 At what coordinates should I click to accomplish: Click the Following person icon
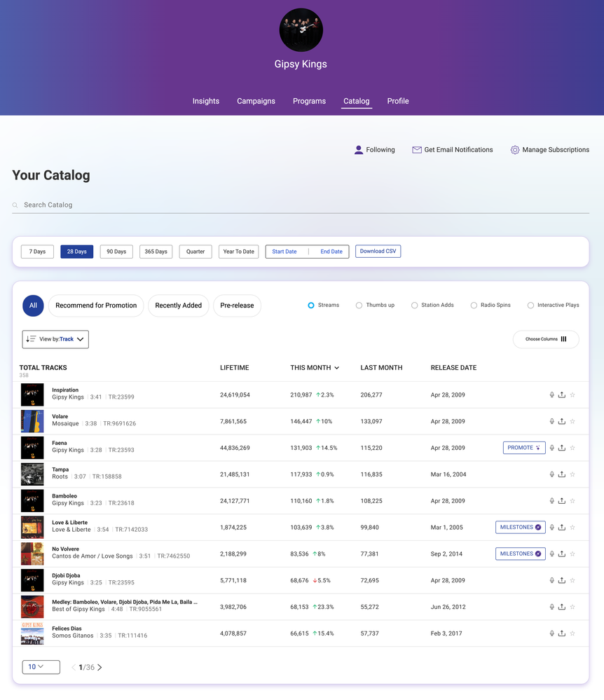point(359,150)
